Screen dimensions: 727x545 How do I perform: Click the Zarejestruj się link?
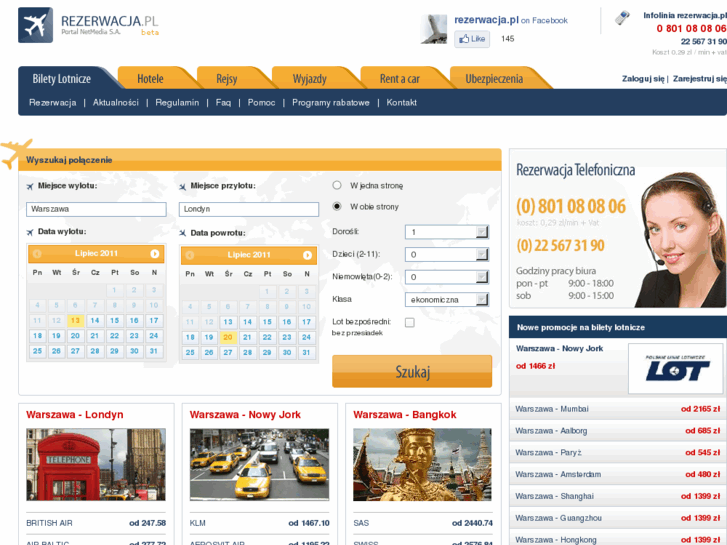point(700,79)
